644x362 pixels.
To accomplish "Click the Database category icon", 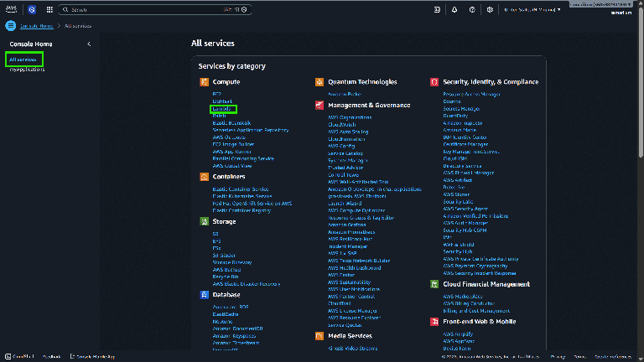I will (x=204, y=295).
